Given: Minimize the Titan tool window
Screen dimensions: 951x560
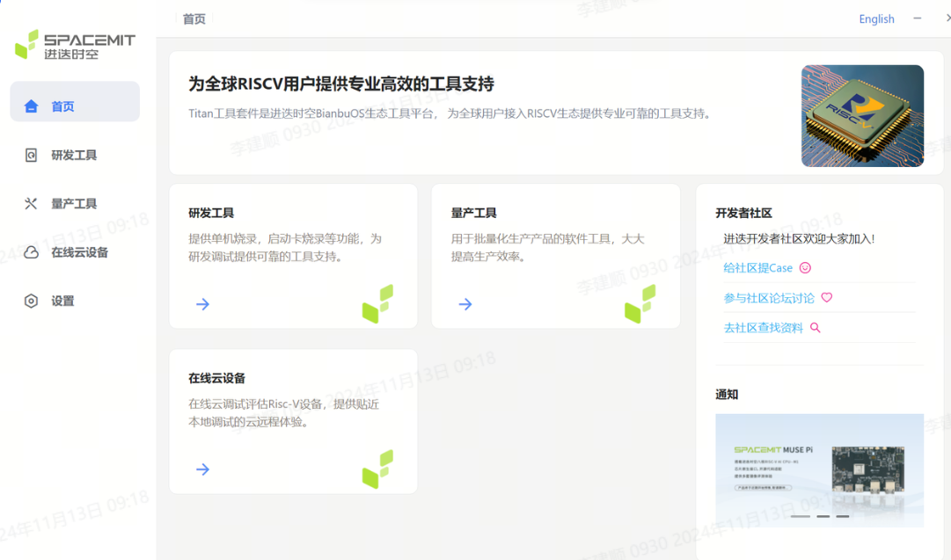Looking at the screenshot, I should [917, 18].
